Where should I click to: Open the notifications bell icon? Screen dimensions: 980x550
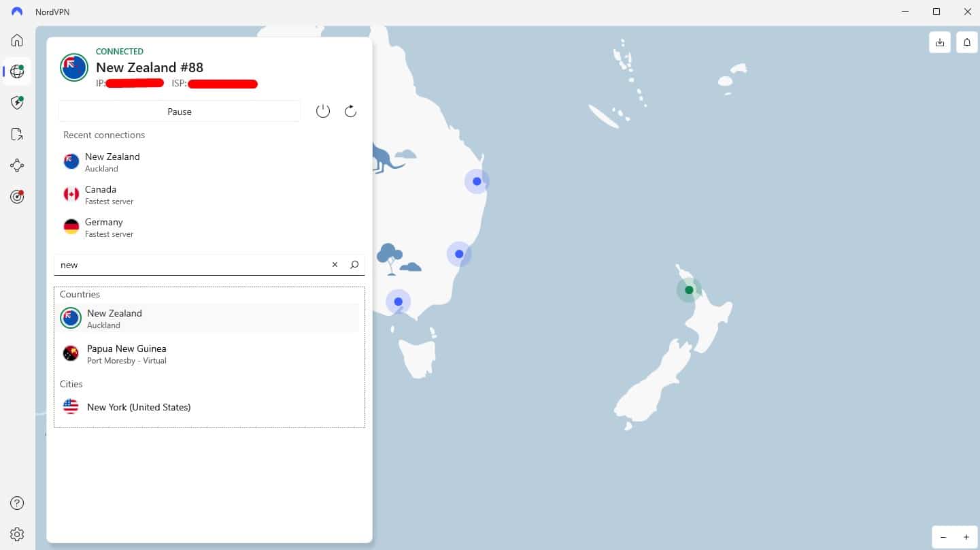pyautogui.click(x=966, y=42)
